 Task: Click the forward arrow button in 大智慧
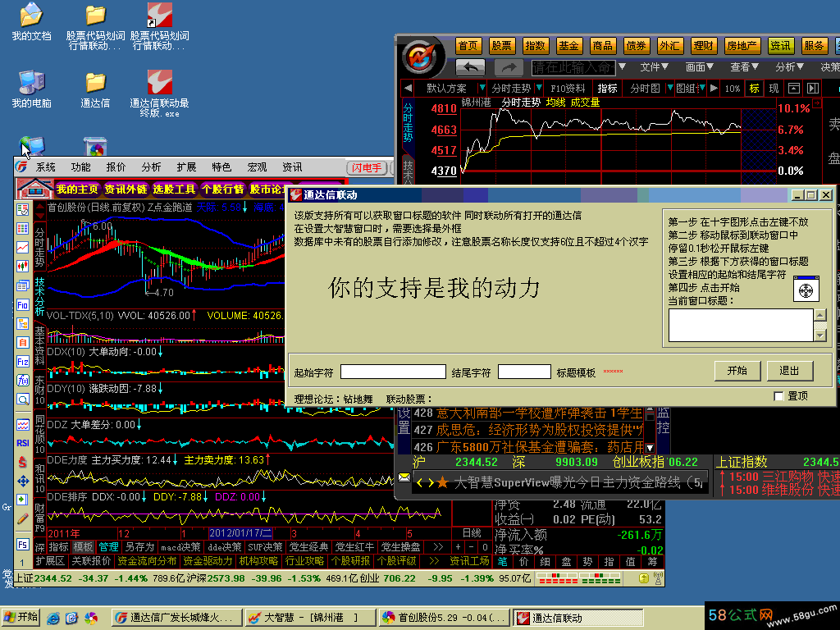coord(509,67)
